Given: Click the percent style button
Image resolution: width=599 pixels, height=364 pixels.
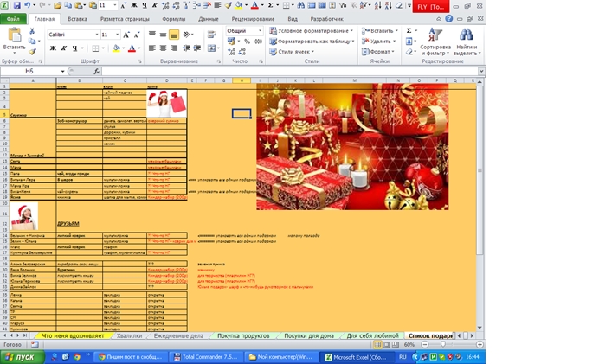Looking at the screenshot, I should pos(248,42).
